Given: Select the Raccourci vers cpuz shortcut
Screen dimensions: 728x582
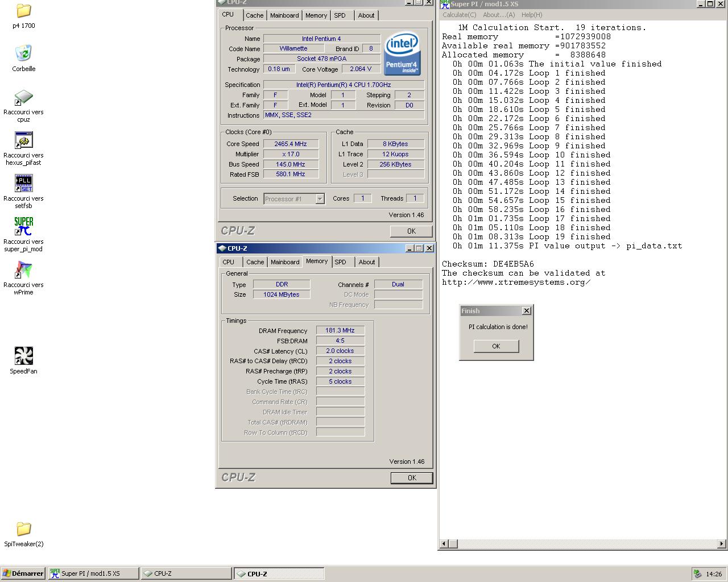Looking at the screenshot, I should 23,97.
